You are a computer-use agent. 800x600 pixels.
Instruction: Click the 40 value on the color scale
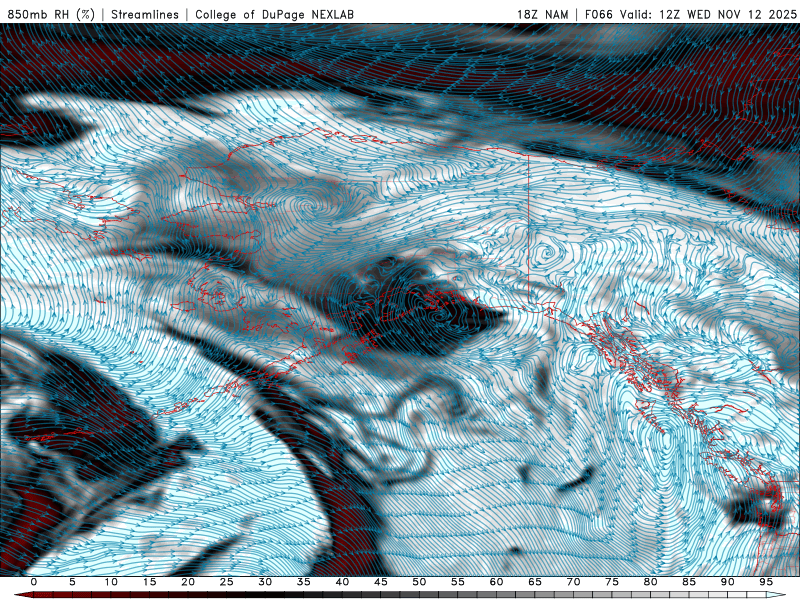(342, 582)
